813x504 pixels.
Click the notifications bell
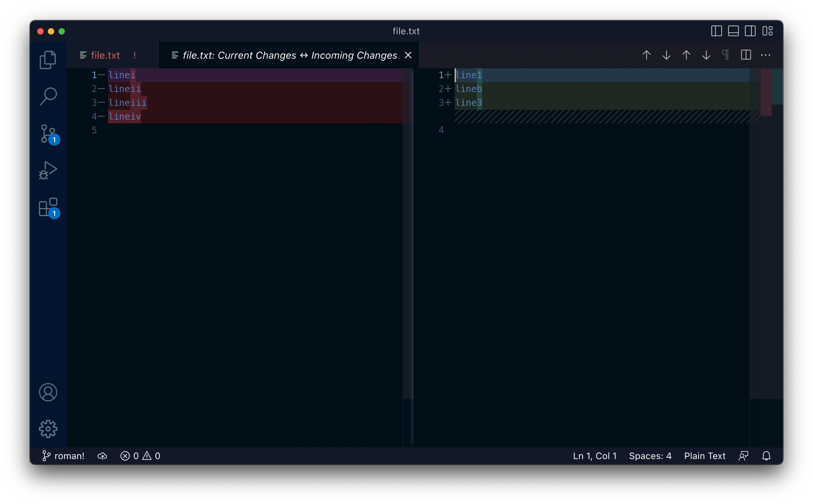pos(766,456)
